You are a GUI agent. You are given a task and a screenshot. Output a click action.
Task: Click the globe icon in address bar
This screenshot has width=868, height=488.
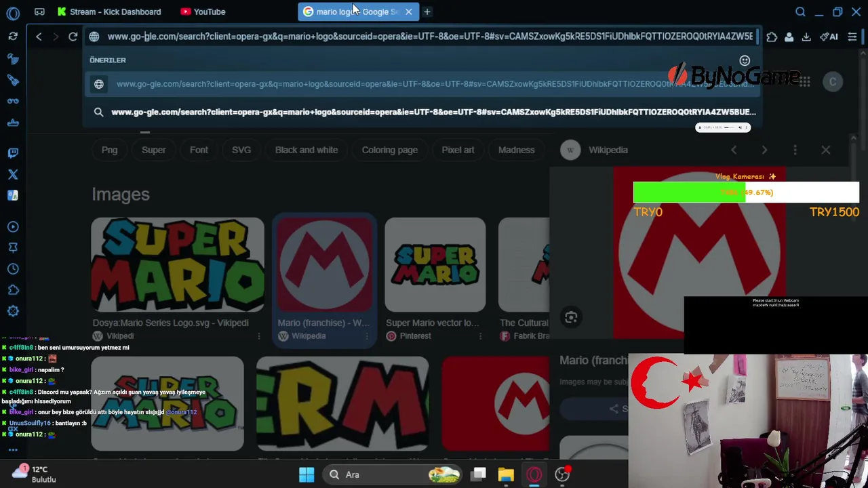coord(94,37)
